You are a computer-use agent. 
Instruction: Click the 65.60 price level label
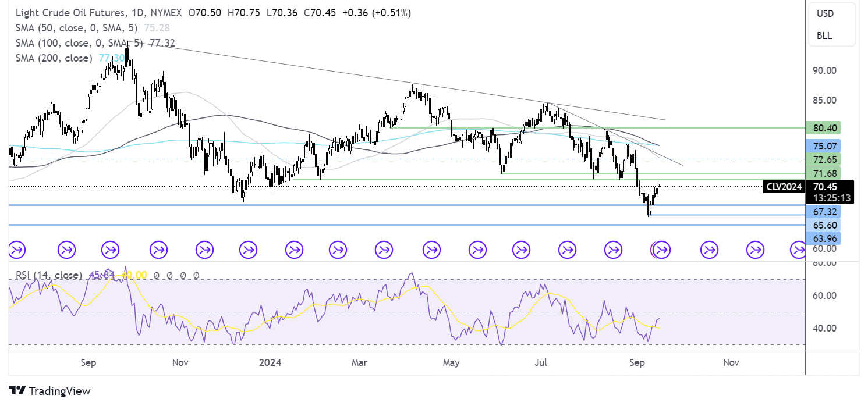point(823,225)
